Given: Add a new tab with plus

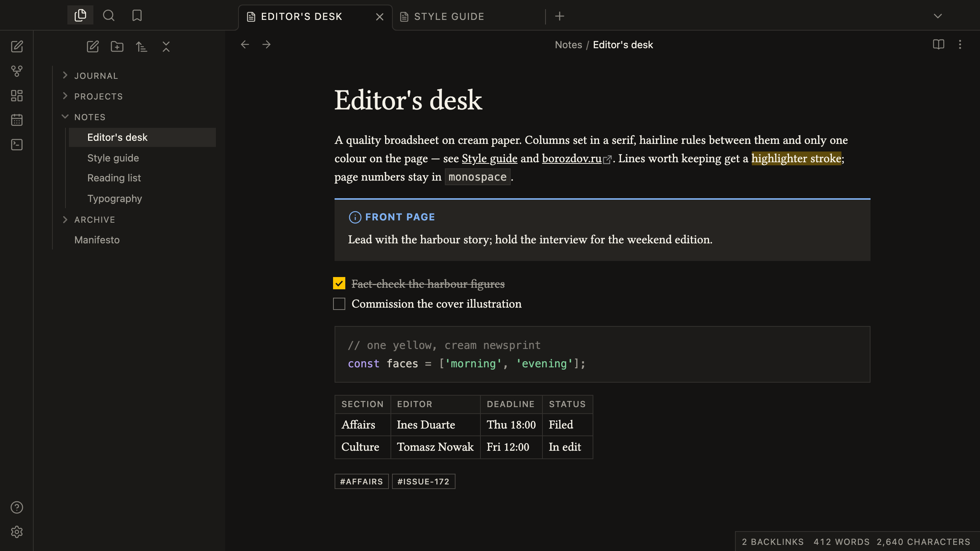Looking at the screenshot, I should tap(560, 16).
